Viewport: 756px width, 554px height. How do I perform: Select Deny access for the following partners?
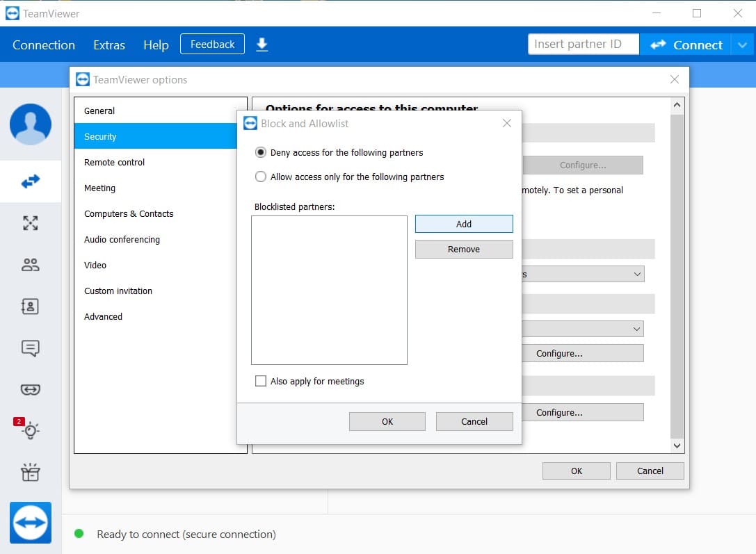coord(261,152)
